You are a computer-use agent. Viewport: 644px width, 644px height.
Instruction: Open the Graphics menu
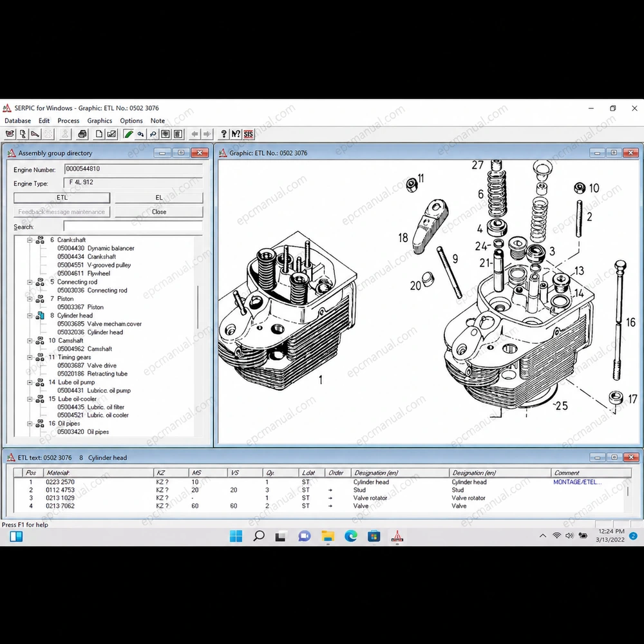click(99, 121)
